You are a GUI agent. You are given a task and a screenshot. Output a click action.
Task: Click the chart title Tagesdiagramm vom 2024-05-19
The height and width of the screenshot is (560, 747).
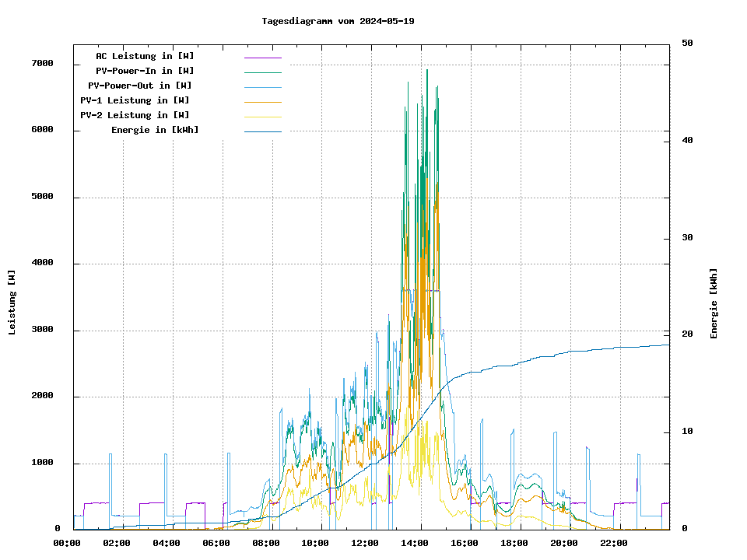tap(338, 21)
